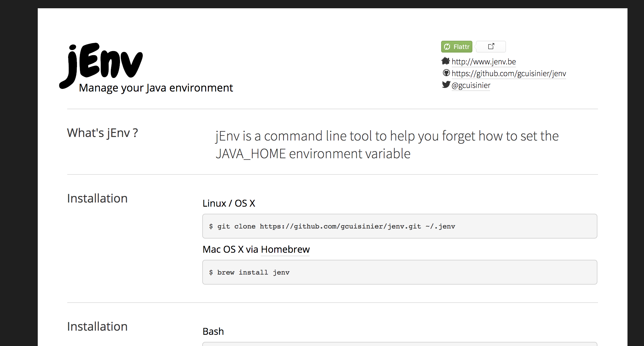This screenshot has height=346, width=644.
Task: Click the "Linux / OS X" subheading
Action: pyautogui.click(x=229, y=203)
